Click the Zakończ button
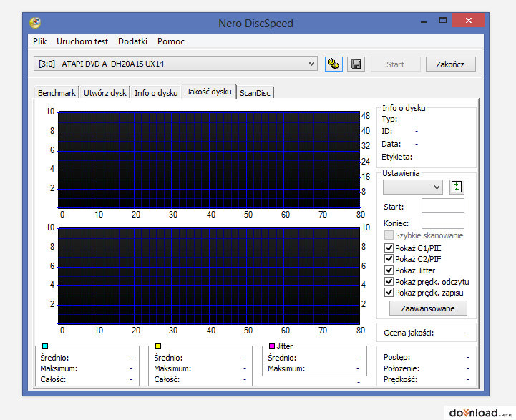 [450, 64]
